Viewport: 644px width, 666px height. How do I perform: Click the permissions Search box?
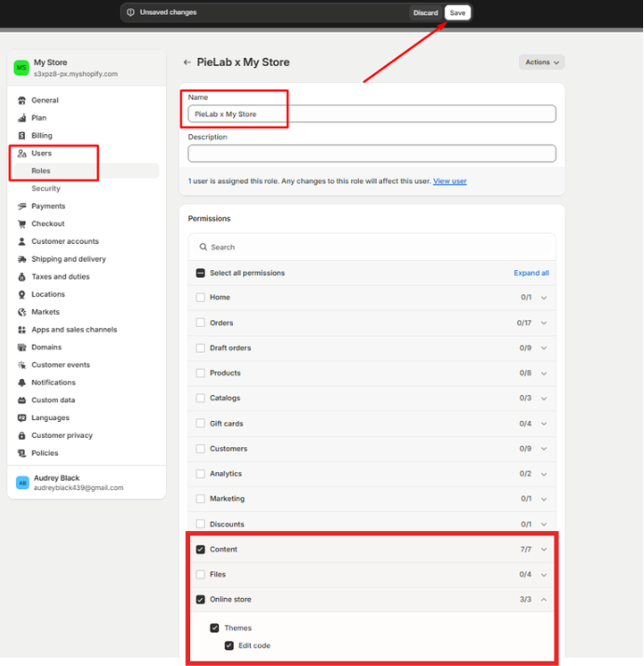pyautogui.click(x=372, y=248)
